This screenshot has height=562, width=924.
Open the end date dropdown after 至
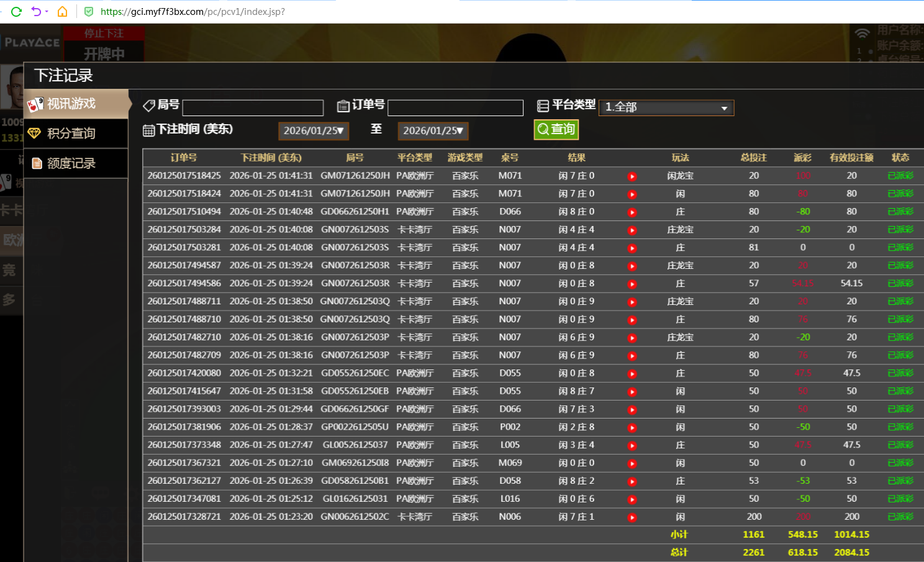(433, 130)
